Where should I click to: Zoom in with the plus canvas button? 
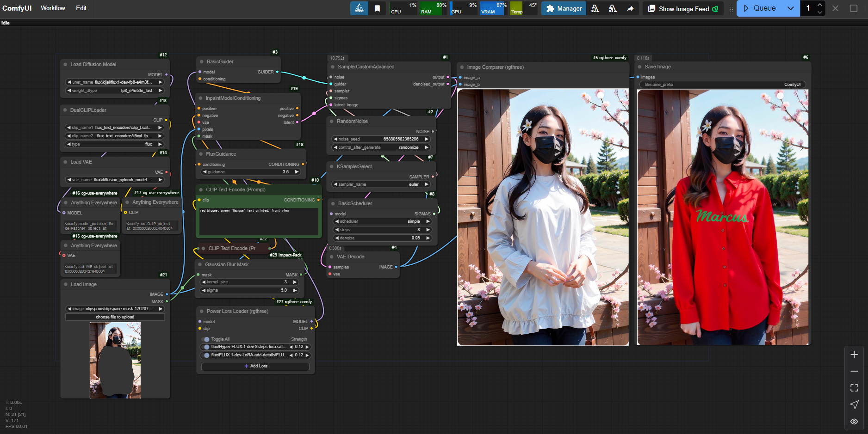tap(854, 355)
